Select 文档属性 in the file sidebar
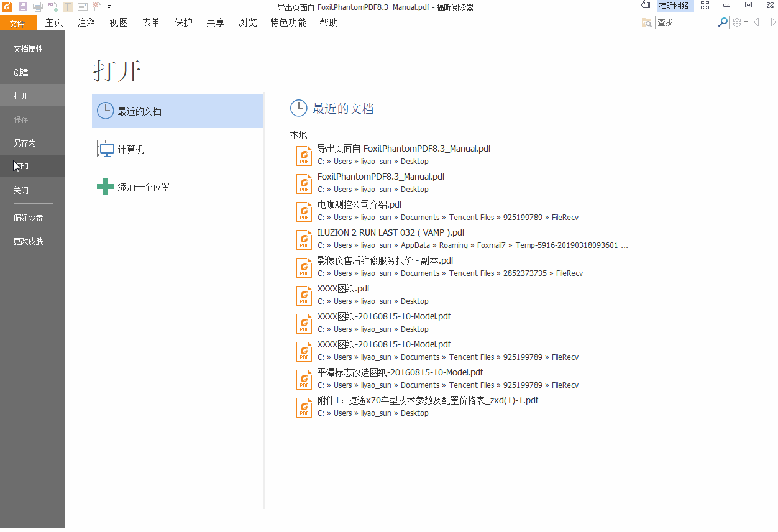The width and height of the screenshot is (778, 532). coord(32,48)
